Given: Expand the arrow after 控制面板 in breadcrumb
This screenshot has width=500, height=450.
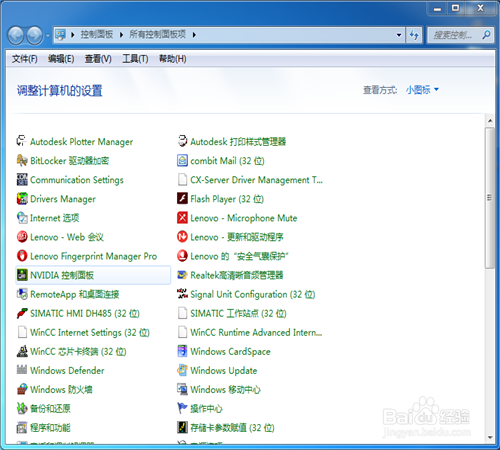Looking at the screenshot, I should click(x=121, y=35).
